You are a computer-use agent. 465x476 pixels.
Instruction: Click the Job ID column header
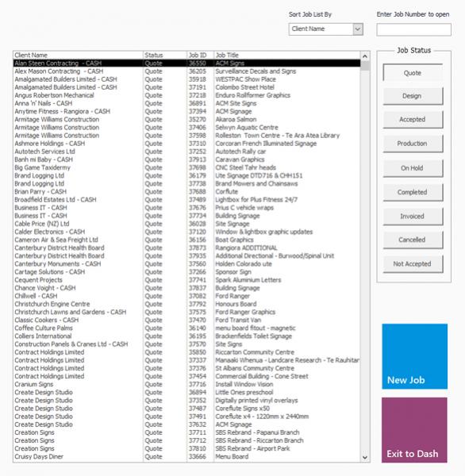point(201,56)
